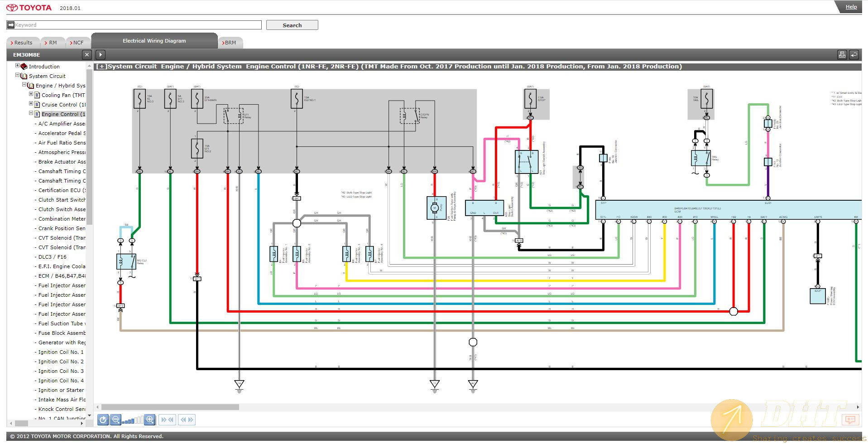Click the shrink-width arrows button
The height and width of the screenshot is (444, 868).
tap(167, 420)
